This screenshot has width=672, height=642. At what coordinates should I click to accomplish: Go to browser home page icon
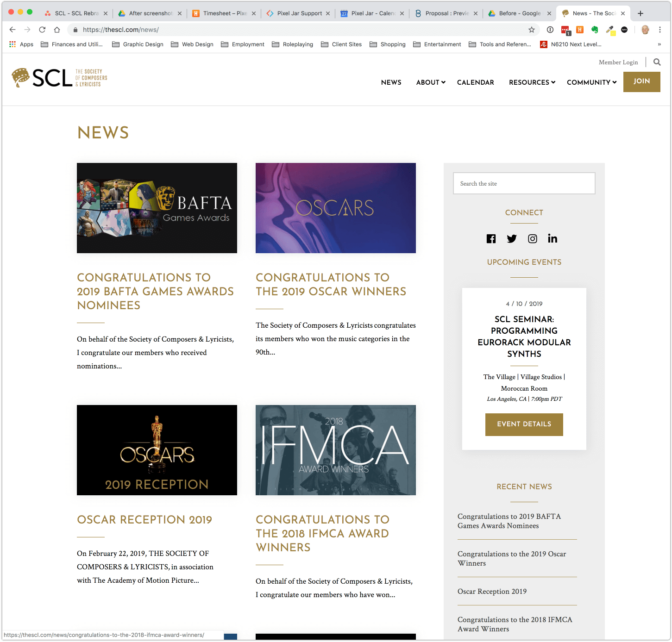coord(57,30)
